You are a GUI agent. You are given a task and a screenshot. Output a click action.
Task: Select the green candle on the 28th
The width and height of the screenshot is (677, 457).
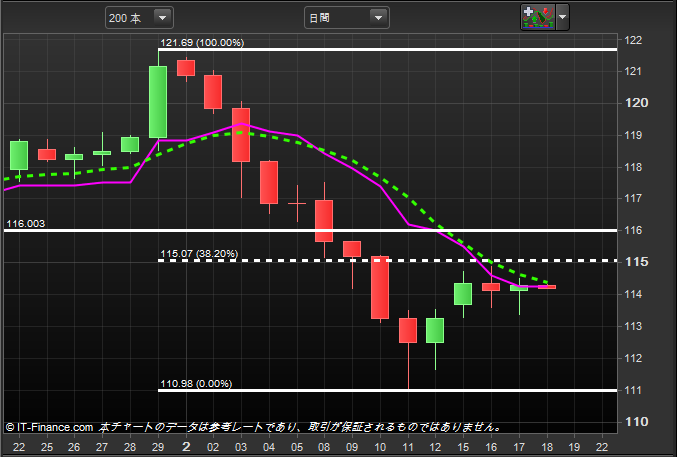click(130, 145)
